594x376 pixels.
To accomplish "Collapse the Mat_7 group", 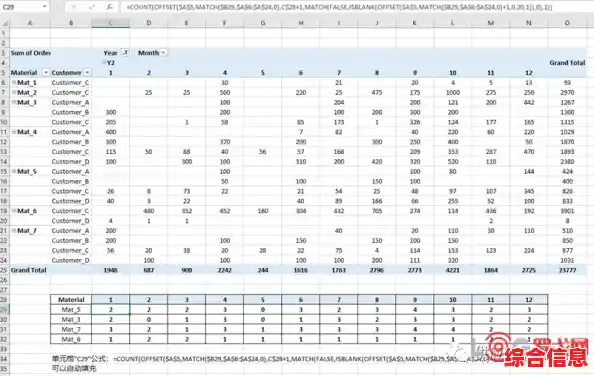I will tap(14, 230).
